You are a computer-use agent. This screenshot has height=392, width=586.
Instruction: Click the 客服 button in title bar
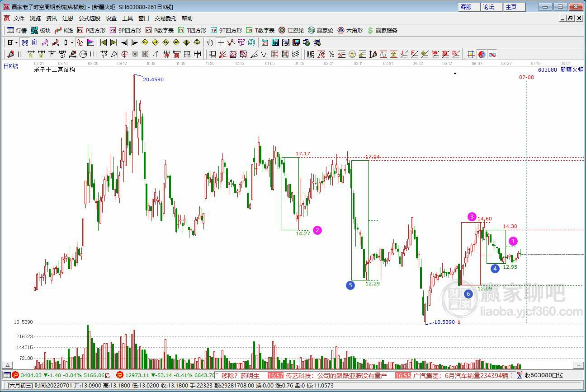pyautogui.click(x=469, y=7)
